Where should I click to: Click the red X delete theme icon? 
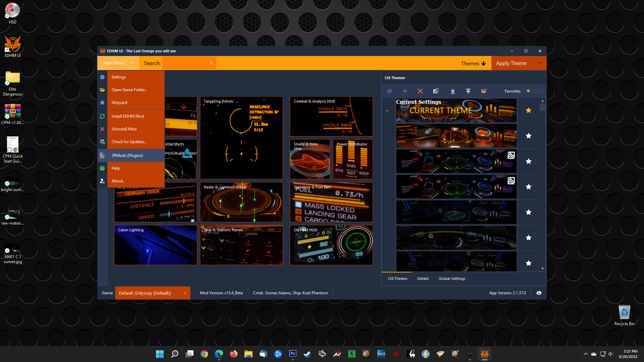tap(420, 91)
